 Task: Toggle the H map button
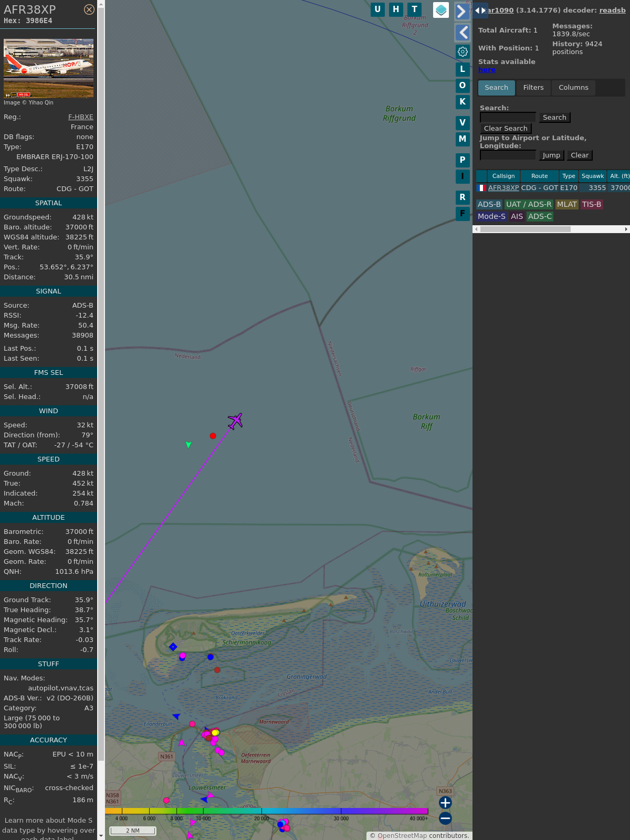[x=396, y=9]
